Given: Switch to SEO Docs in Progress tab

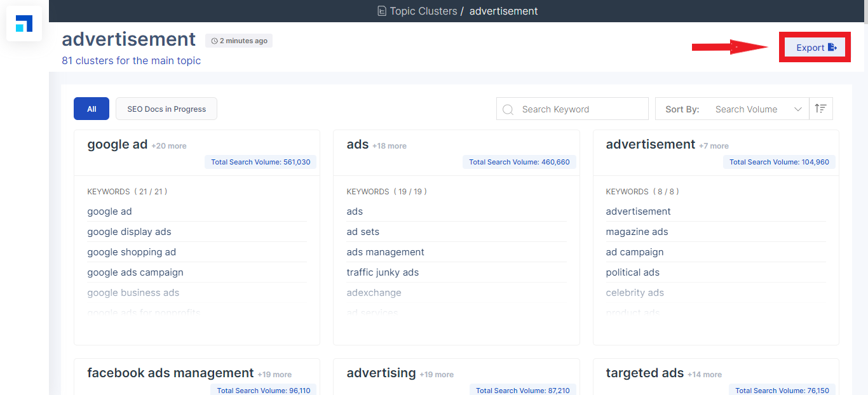Looking at the screenshot, I should 166,109.
